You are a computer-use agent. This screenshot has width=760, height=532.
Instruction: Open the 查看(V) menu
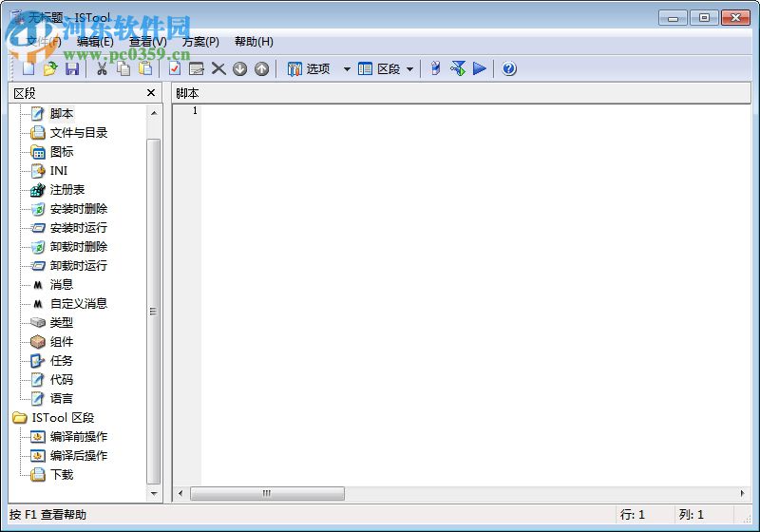(x=148, y=42)
